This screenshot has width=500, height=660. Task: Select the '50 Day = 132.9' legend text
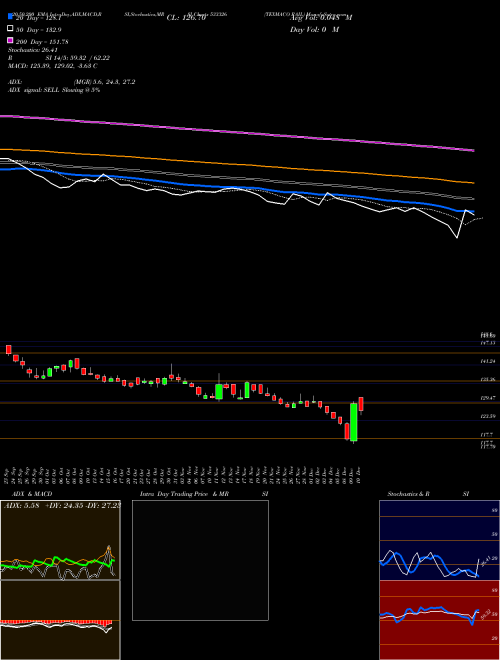pyautogui.click(x=38, y=29)
